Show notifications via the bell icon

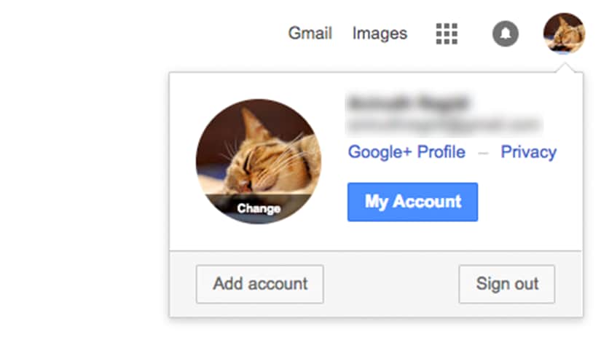pos(505,33)
